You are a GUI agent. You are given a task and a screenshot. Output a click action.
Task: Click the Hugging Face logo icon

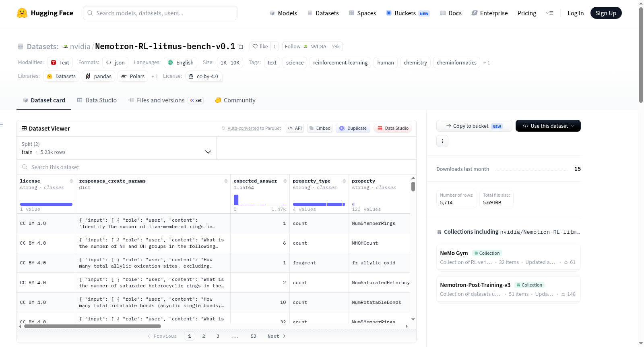coord(22,13)
